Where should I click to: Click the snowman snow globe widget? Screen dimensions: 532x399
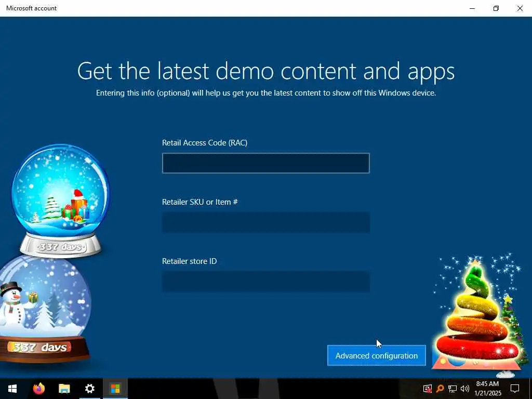coord(44,309)
